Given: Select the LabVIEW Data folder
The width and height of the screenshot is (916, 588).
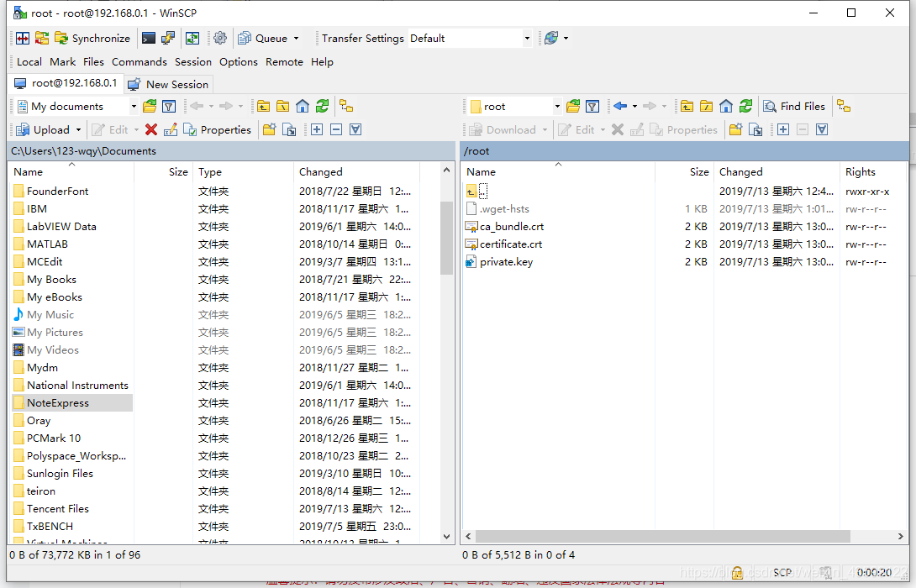Looking at the screenshot, I should coord(61,227).
